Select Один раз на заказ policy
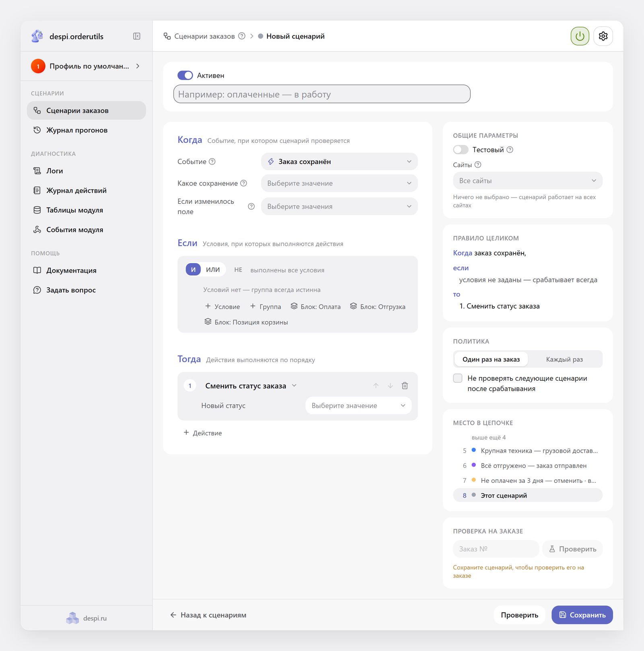Viewport: 644px width, 651px height. coord(491,359)
